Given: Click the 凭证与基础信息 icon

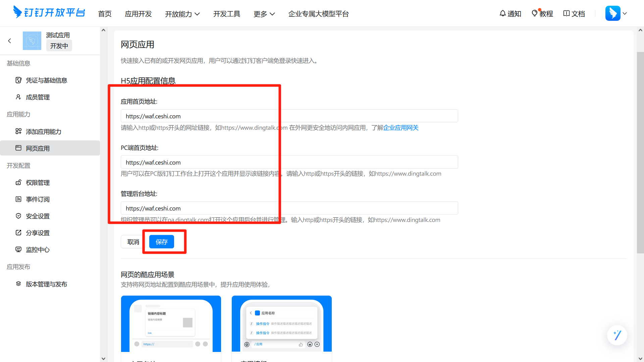Looking at the screenshot, I should tap(18, 80).
